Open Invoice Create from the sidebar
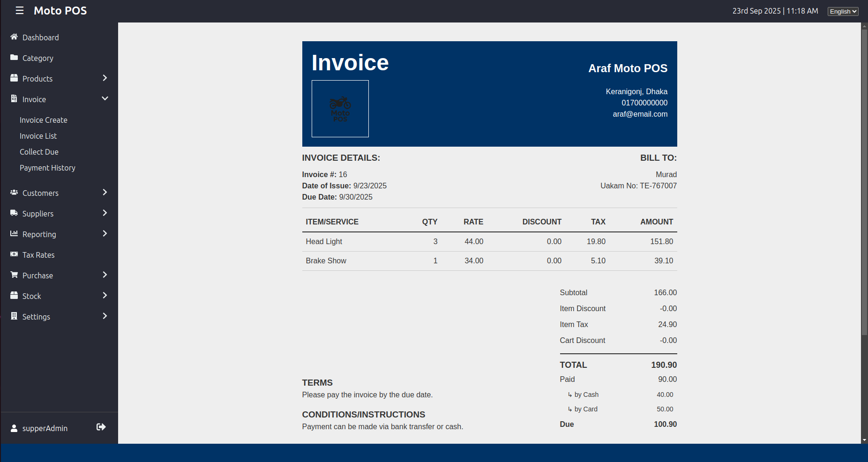Image resolution: width=868 pixels, height=462 pixels. coord(43,120)
